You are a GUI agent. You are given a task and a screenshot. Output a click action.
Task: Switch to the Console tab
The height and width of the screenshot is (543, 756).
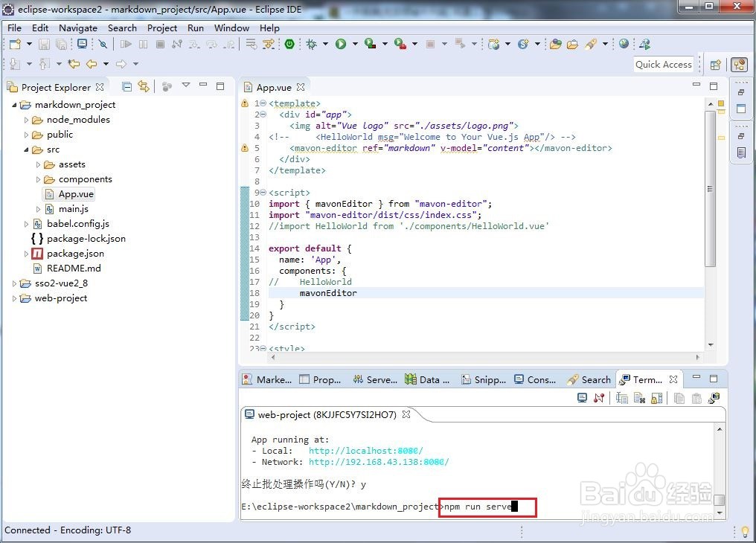[x=535, y=379]
